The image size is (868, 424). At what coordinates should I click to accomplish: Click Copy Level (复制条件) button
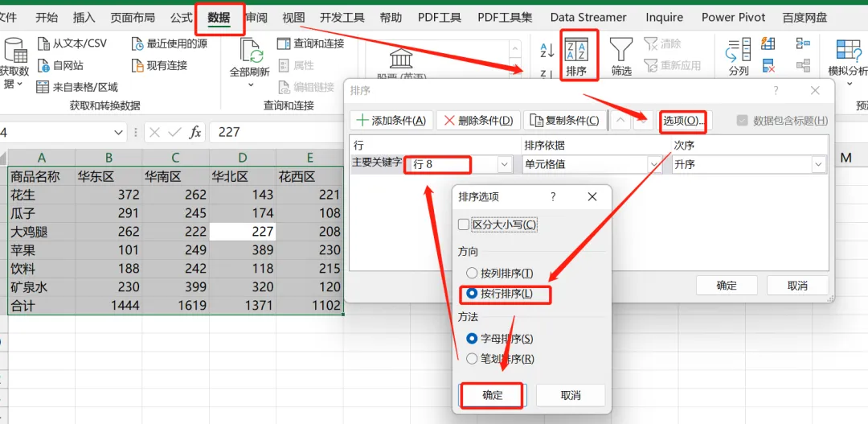coord(565,120)
